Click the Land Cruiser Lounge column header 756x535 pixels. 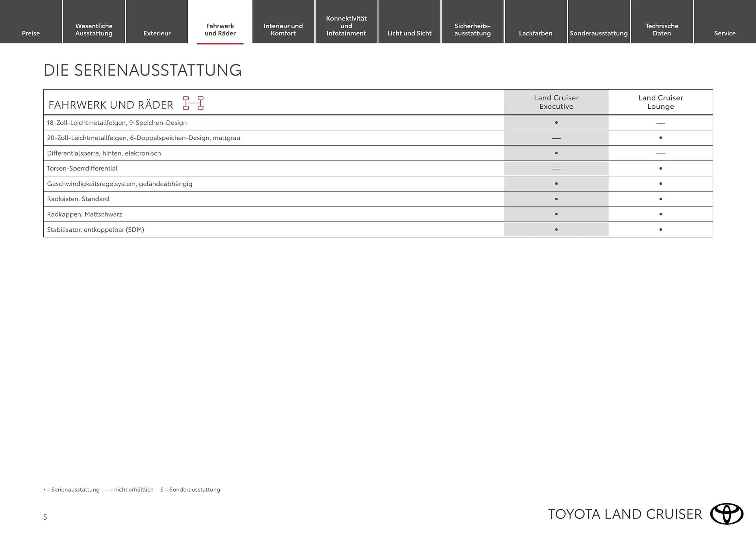pyautogui.click(x=660, y=102)
